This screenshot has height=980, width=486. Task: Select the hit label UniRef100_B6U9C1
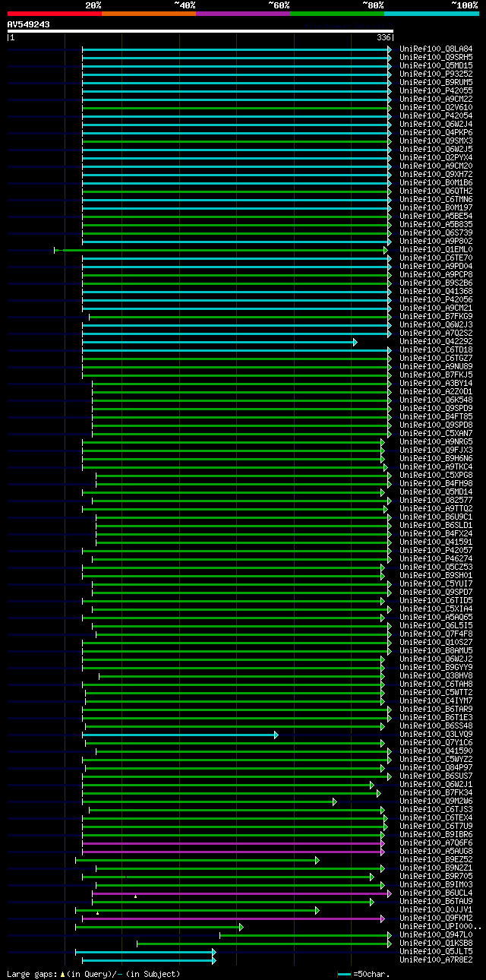[x=436, y=517]
